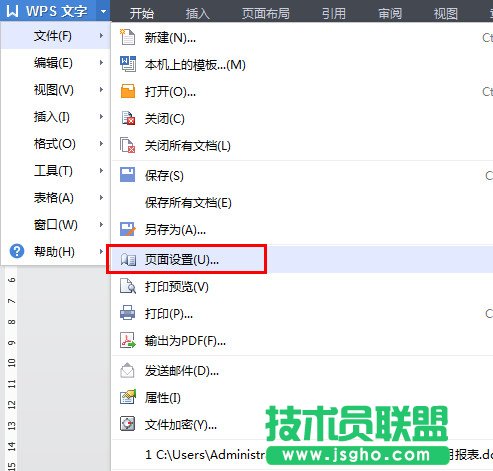Click the properties icon beside 属性(I)
Screen dimensions: 493x471
128,397
